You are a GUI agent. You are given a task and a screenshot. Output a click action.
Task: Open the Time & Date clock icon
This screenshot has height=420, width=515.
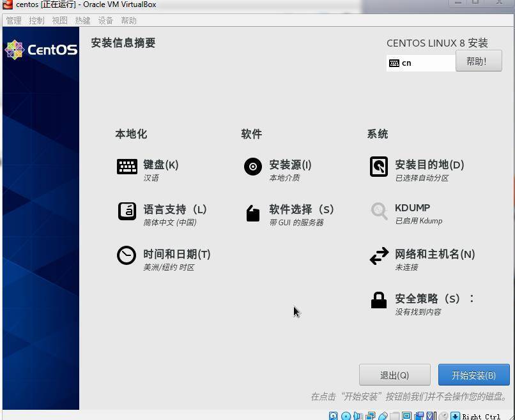click(127, 255)
